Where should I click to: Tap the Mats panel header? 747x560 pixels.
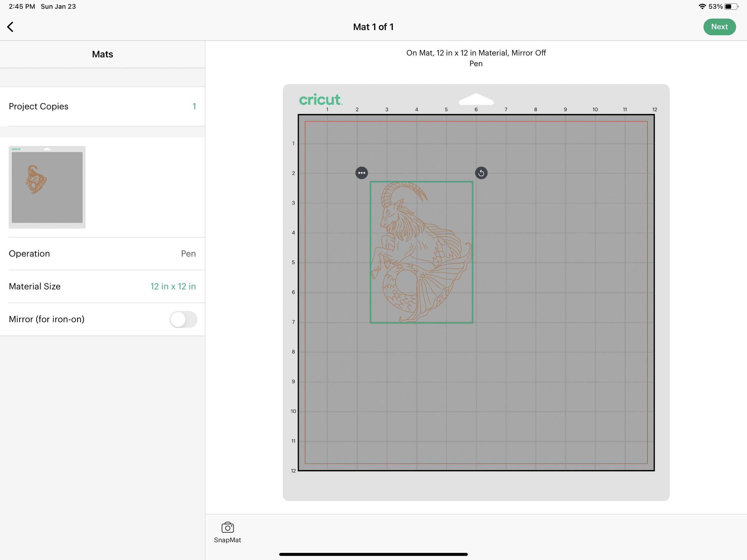[102, 54]
